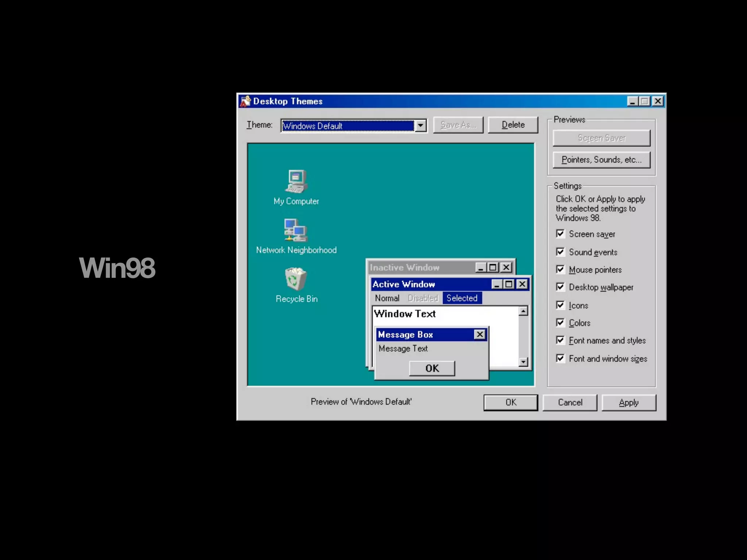Click the My Computer icon in preview
The width and height of the screenshot is (747, 560).
[296, 182]
